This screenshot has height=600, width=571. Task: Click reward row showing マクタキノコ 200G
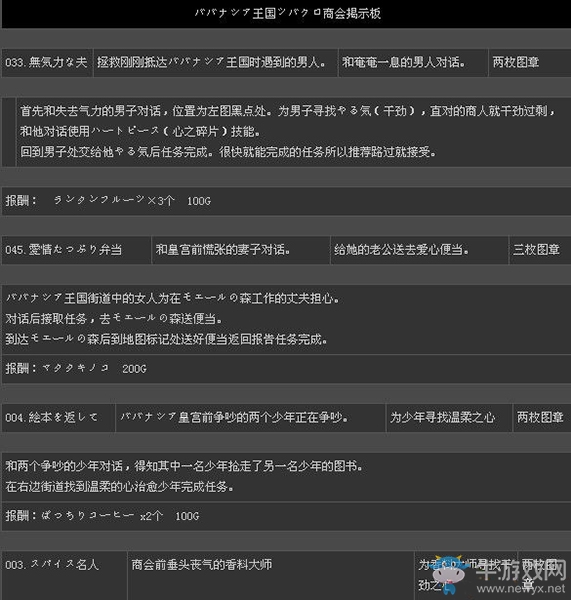(x=286, y=369)
